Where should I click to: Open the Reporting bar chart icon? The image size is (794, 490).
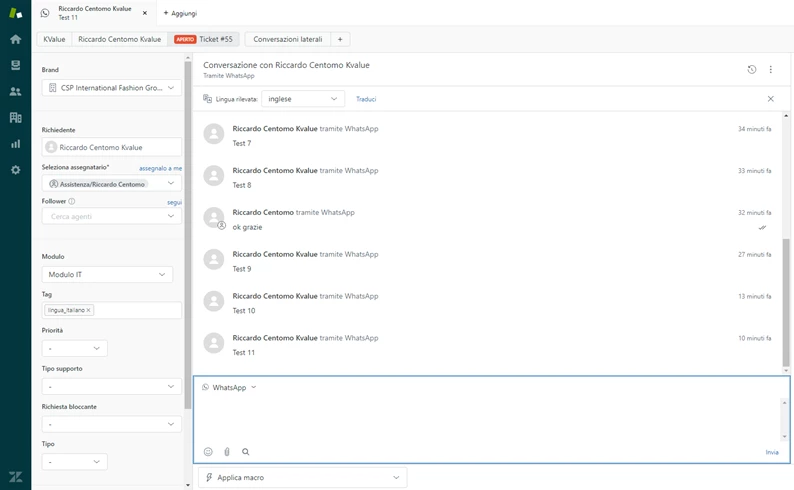(x=16, y=144)
